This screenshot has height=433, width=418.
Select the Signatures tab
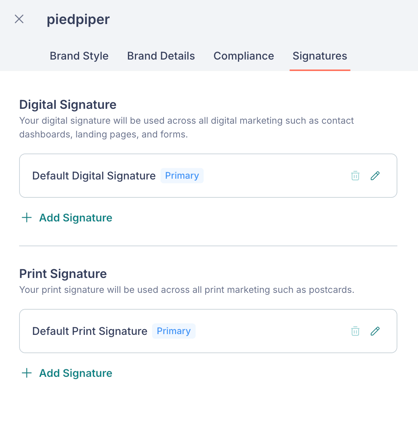click(320, 56)
